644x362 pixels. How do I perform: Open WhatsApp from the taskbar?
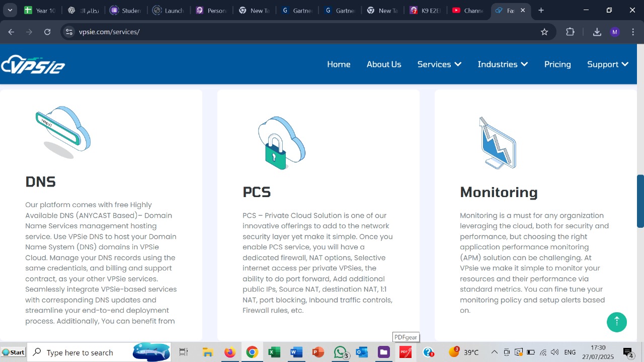point(340,352)
